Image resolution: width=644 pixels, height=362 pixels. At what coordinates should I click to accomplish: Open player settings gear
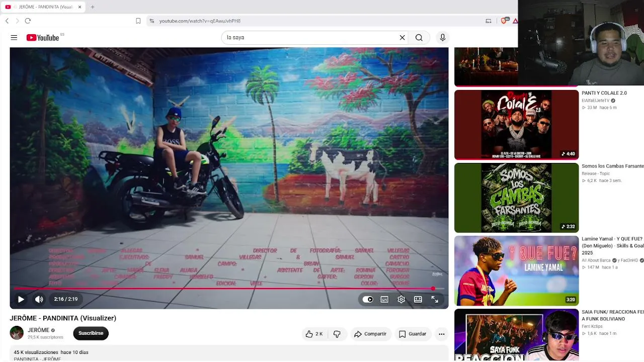tap(401, 299)
